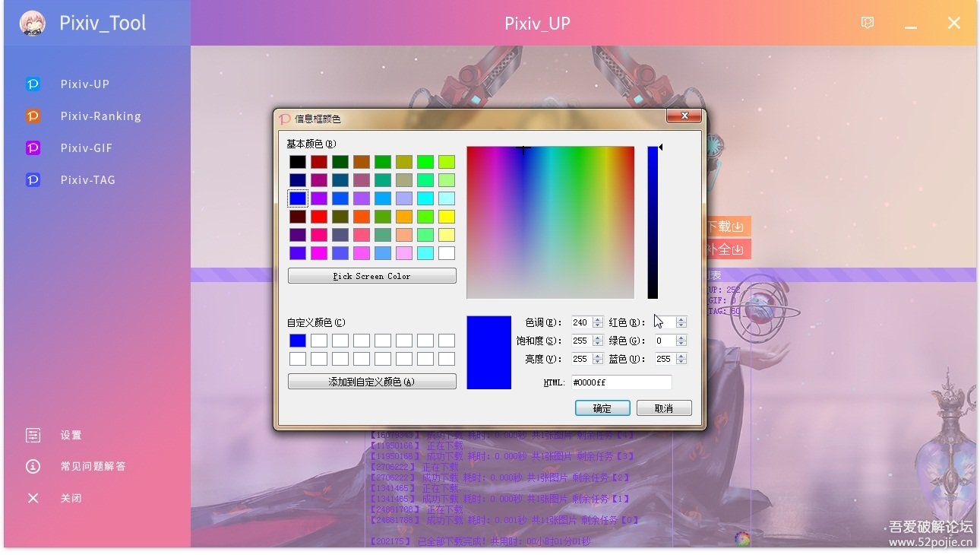Click the Pick Screen Color button

point(372,276)
